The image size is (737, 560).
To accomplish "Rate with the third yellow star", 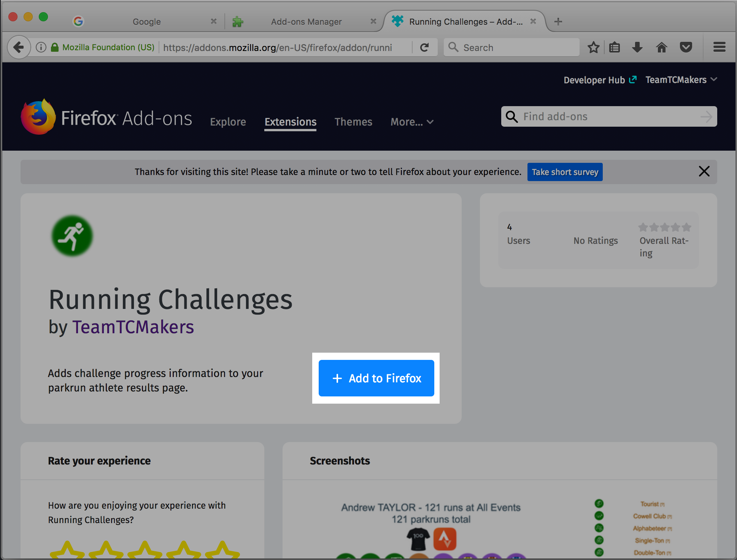I will click(x=145, y=550).
